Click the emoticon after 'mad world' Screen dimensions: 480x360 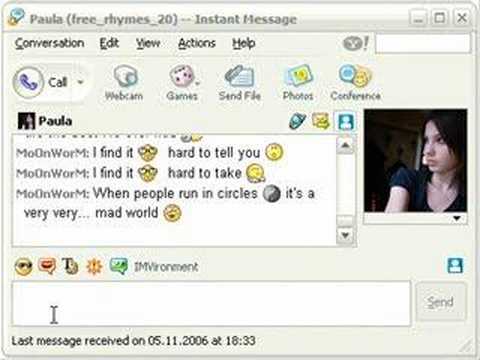172,213
